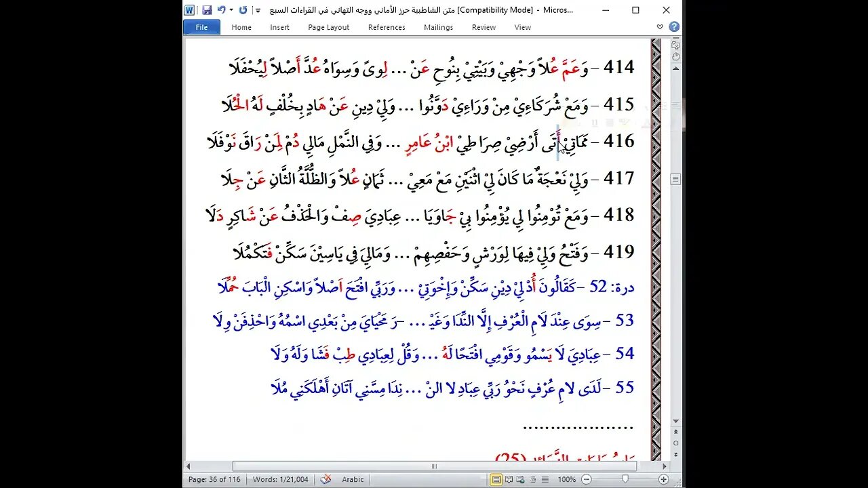Open Microsoft Word Help
The width and height of the screenshot is (868, 488).
point(673,27)
